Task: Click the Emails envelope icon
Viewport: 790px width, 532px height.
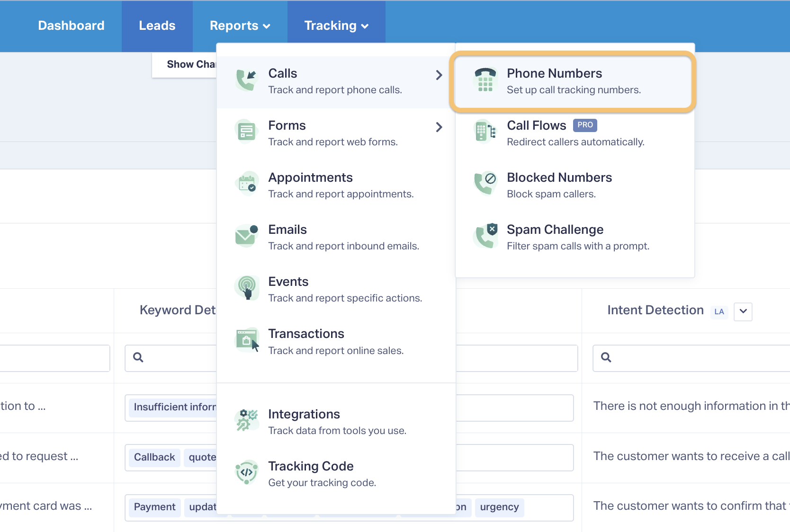Action: [247, 236]
